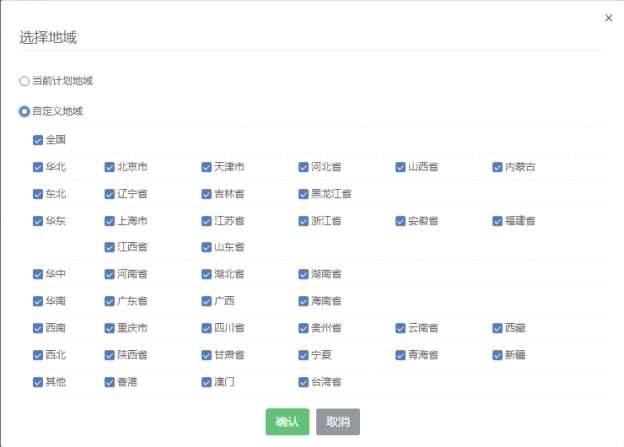The image size is (624, 447).
Task: Uncheck the 福建省 checkbox
Action: point(497,221)
